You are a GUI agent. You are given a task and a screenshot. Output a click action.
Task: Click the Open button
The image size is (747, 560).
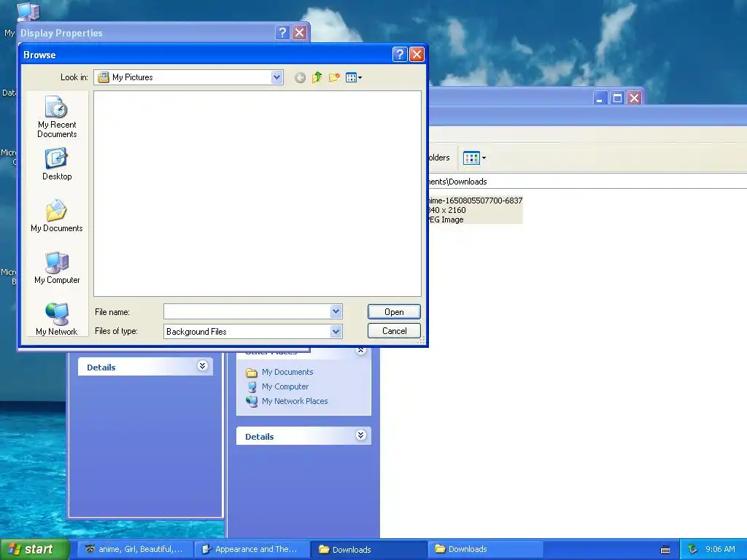[394, 312]
